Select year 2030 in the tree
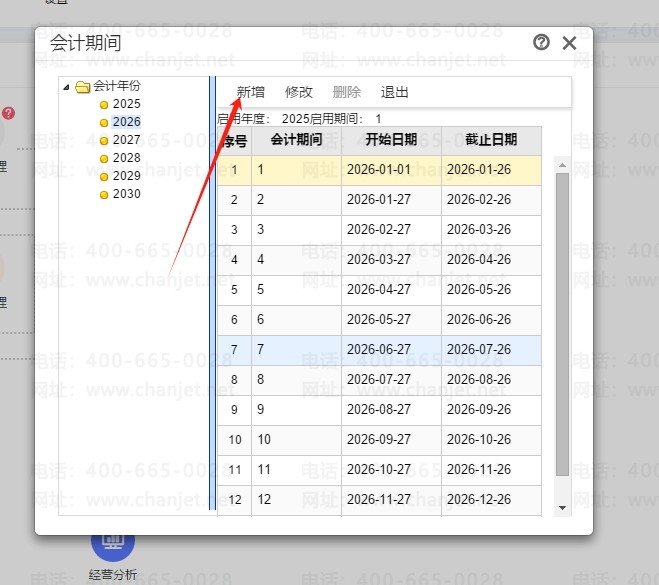The image size is (659, 585). coord(127,194)
